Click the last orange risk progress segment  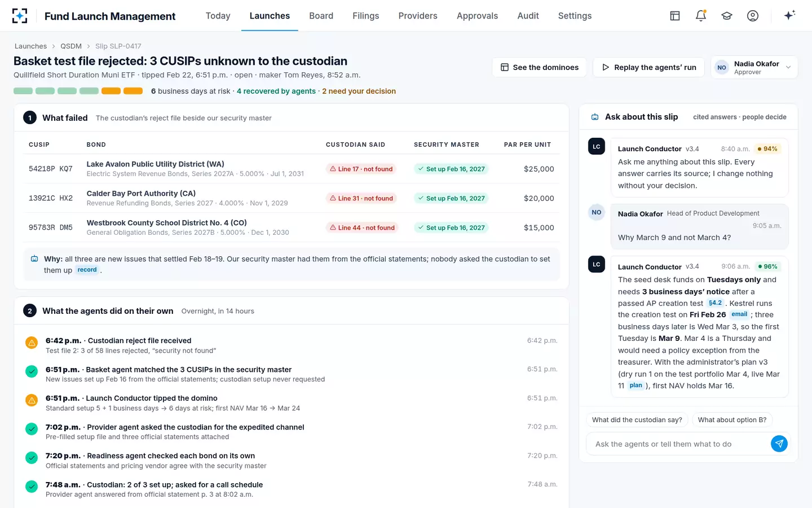[133, 91]
